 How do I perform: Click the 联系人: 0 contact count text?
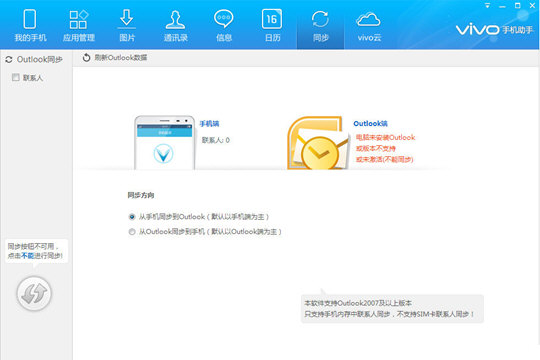[216, 140]
